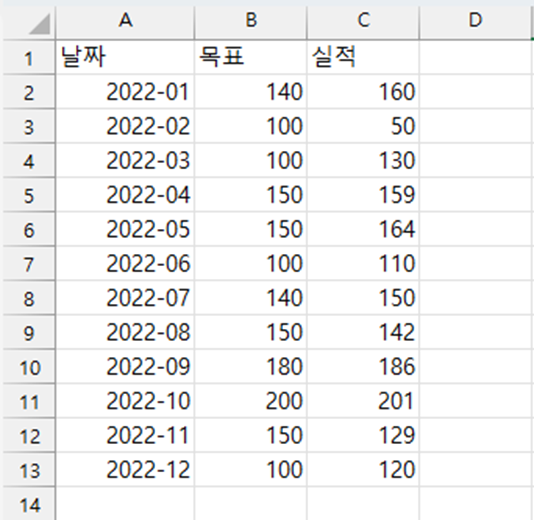Select row 12 header
This screenshot has height=520, width=534.
coord(29,435)
